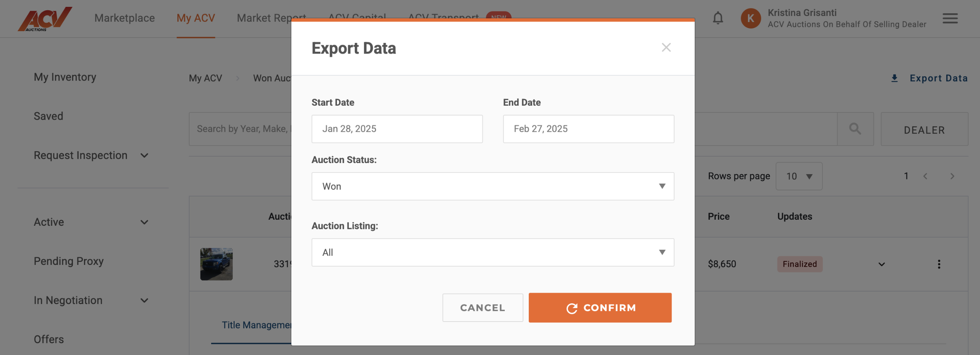Click the Finalized status badge
This screenshot has height=355, width=980.
tap(799, 264)
